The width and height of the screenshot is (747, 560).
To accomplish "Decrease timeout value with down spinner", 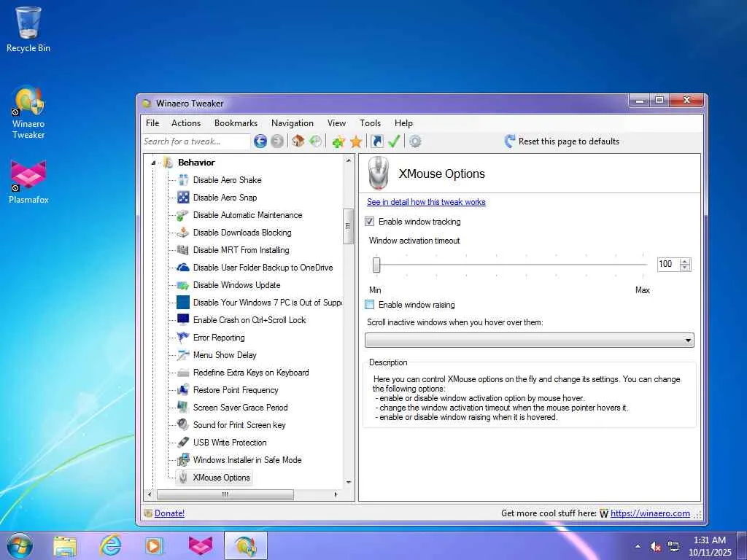I will tap(685, 268).
